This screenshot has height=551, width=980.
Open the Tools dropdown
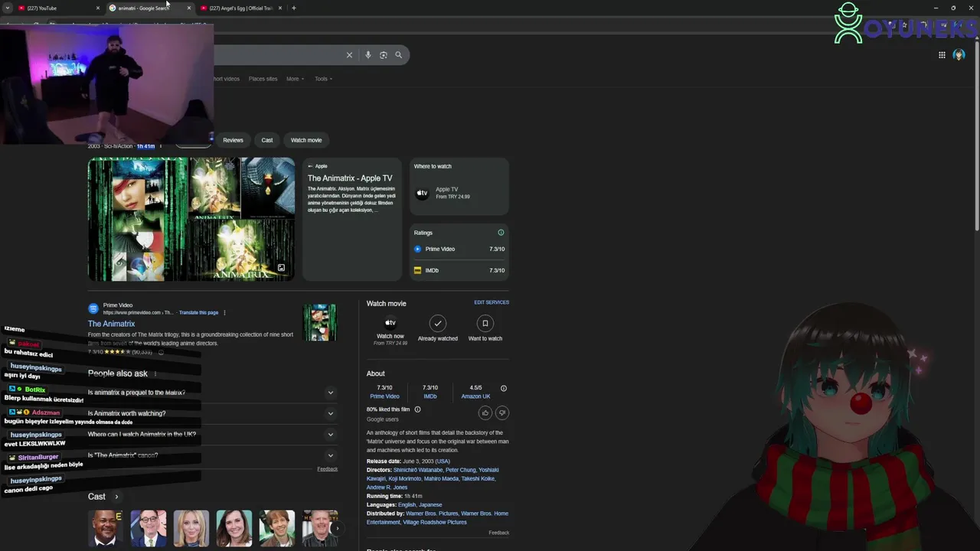click(323, 79)
